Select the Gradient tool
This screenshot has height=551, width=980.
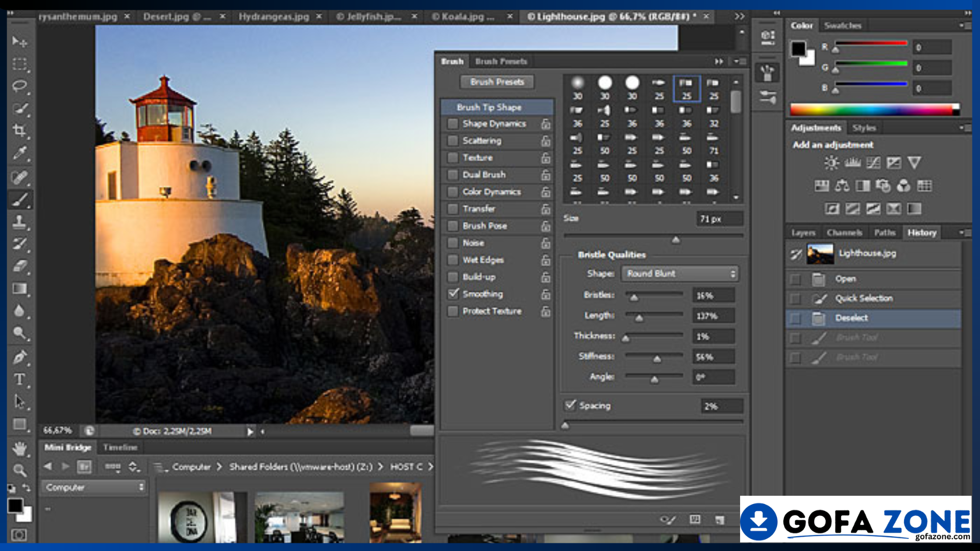click(19, 289)
